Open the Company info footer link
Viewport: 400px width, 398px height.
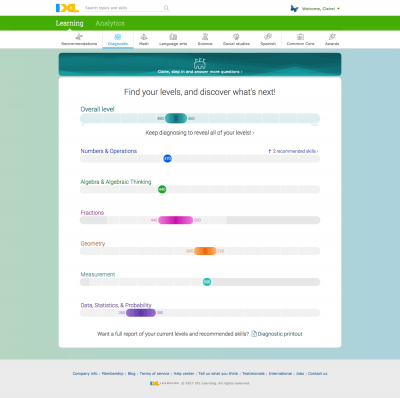point(85,374)
